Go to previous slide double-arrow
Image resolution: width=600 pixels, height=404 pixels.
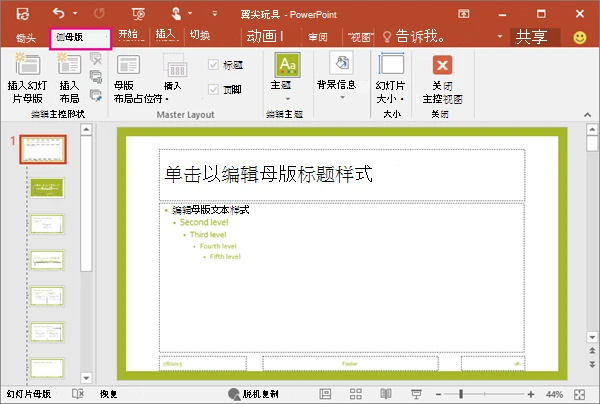point(592,350)
